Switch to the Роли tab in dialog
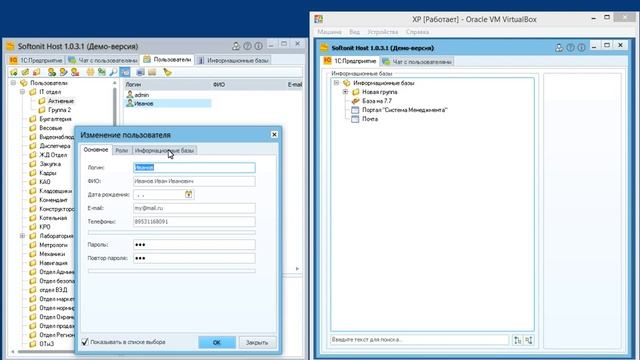 pyautogui.click(x=122, y=151)
